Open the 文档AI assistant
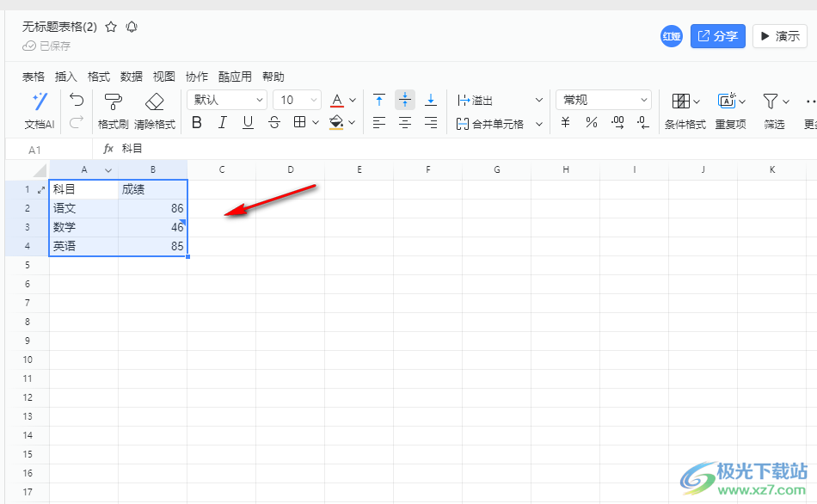The width and height of the screenshot is (817, 504). (40, 110)
